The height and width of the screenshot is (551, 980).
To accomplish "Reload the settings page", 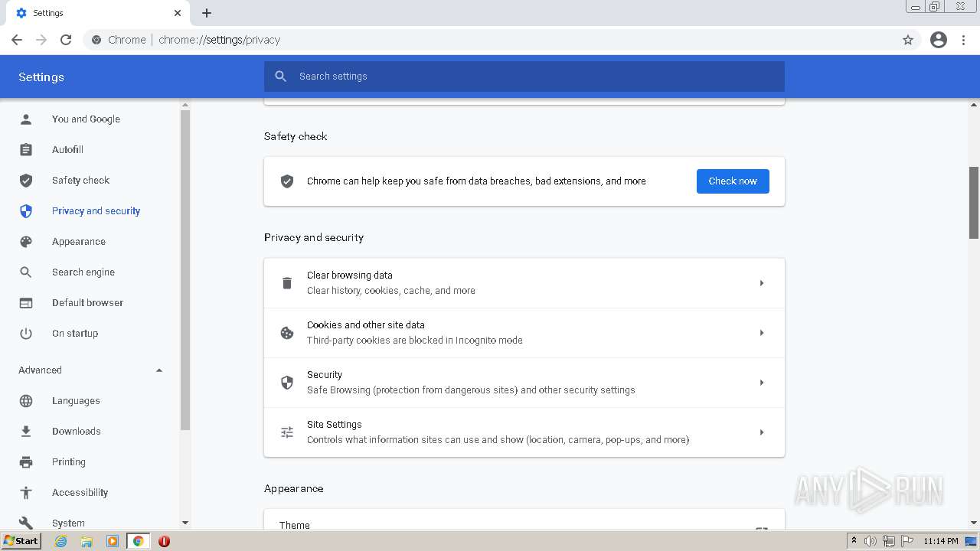I will (66, 40).
